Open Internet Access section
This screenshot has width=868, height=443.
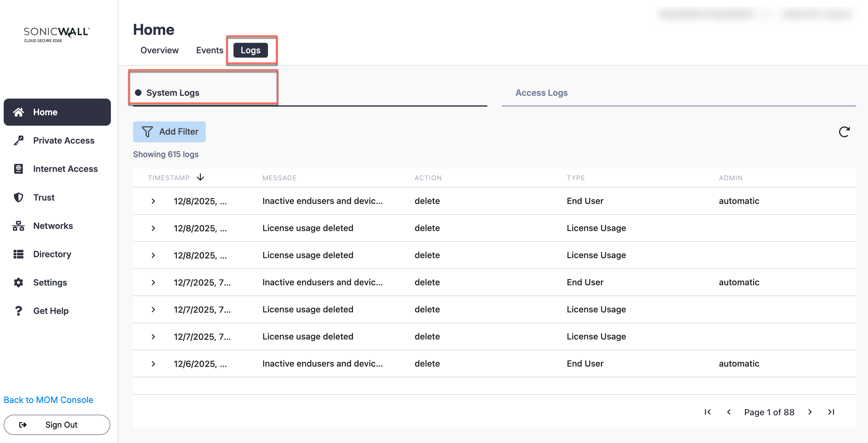pos(65,169)
